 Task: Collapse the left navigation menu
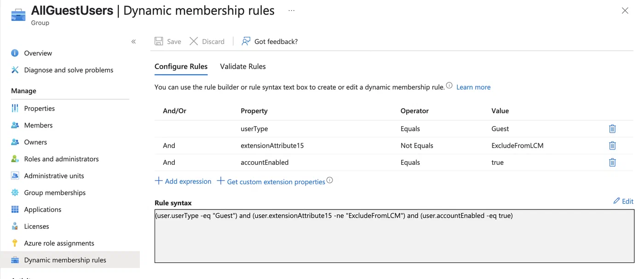133,41
